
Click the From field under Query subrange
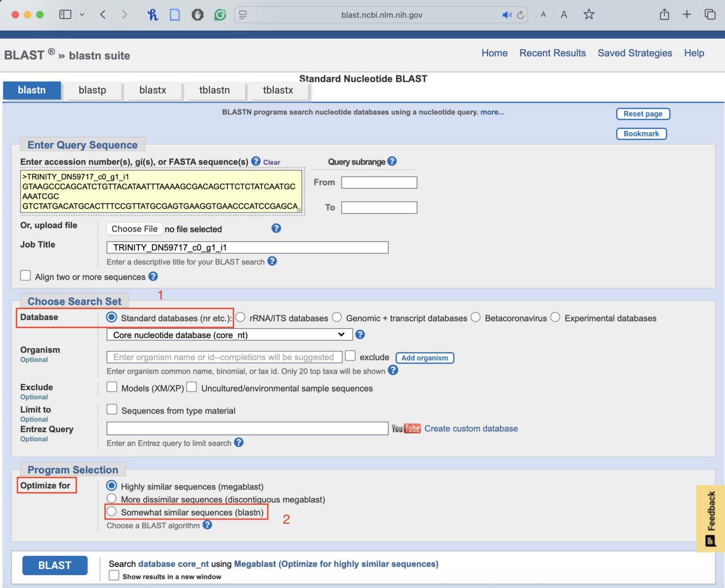pyautogui.click(x=379, y=182)
